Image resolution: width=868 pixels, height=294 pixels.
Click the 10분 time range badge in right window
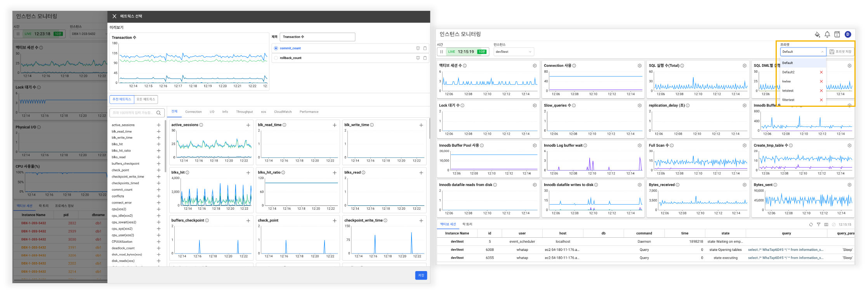coord(482,52)
